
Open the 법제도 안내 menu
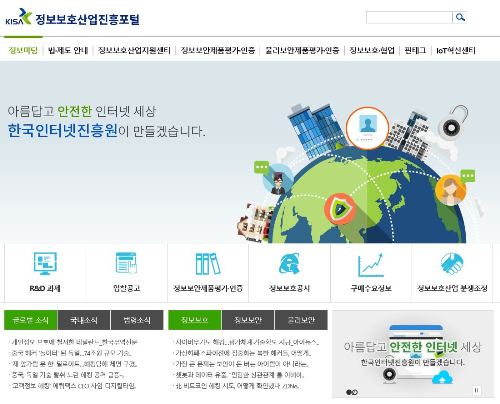point(68,50)
